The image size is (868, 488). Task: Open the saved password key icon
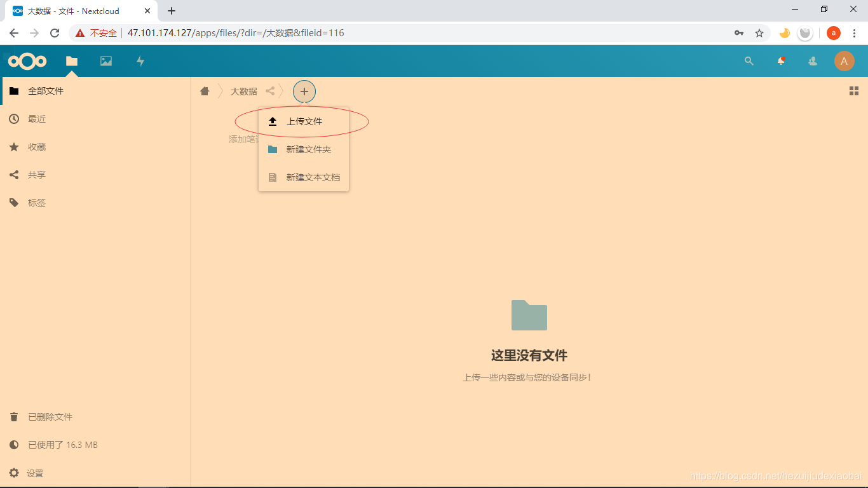pos(739,33)
